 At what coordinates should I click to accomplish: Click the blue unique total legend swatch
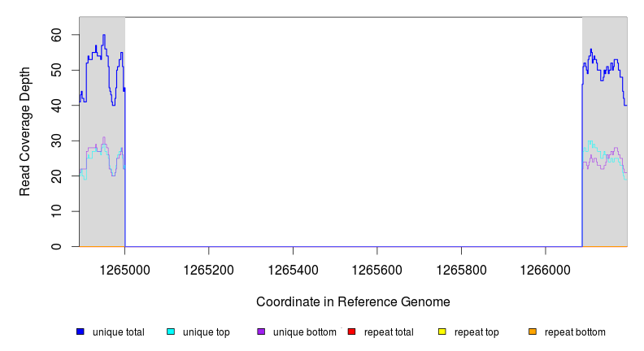pos(80,332)
